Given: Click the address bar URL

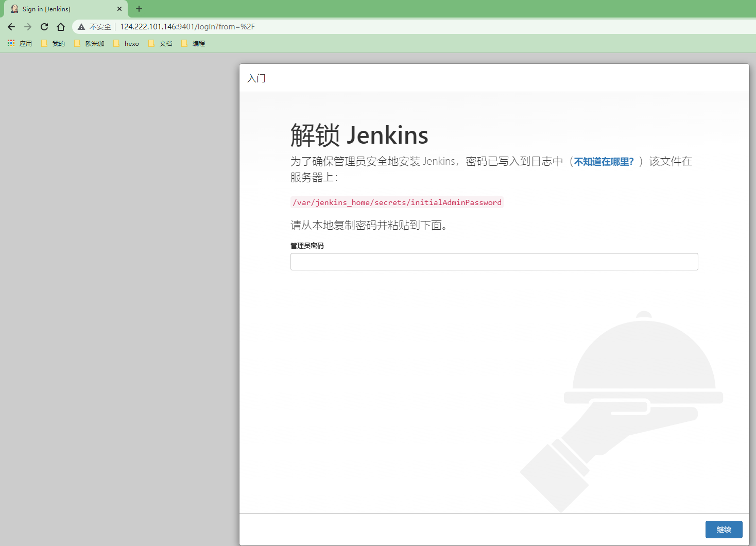Looking at the screenshot, I should pyautogui.click(x=187, y=27).
